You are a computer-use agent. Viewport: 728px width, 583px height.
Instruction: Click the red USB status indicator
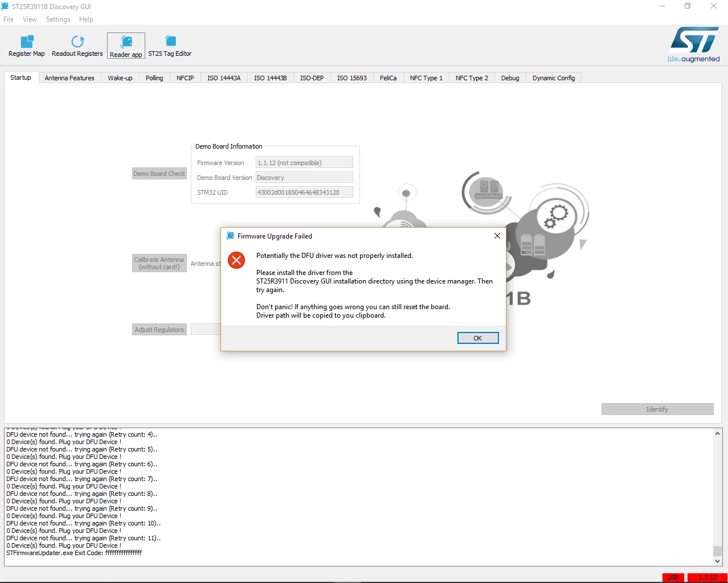pos(673,577)
